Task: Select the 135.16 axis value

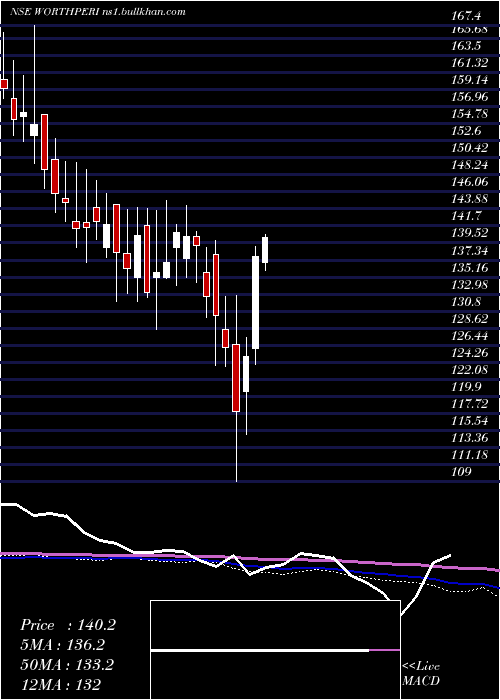Action: pyautogui.click(x=470, y=267)
